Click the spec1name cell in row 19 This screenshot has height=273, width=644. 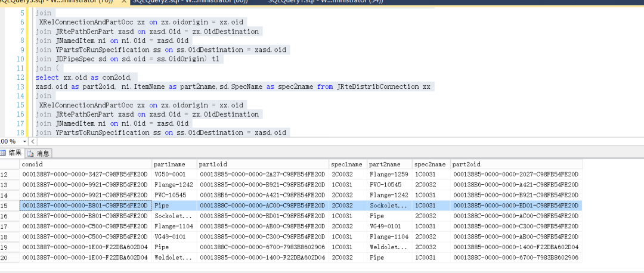click(x=348, y=247)
